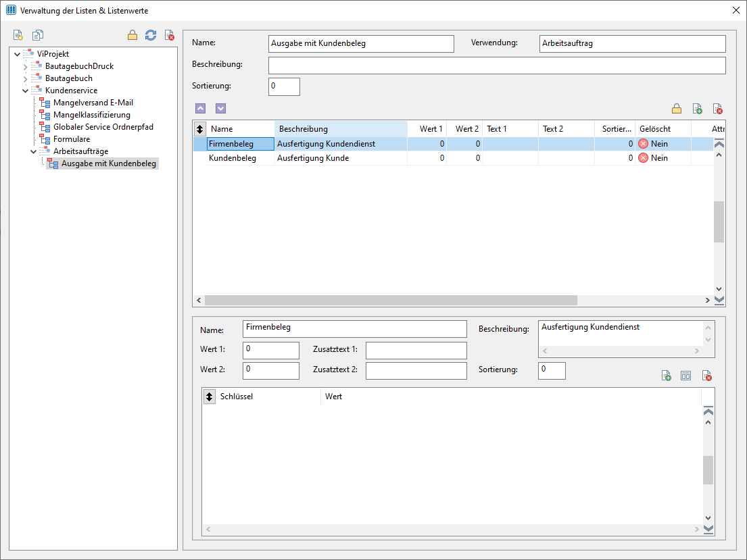This screenshot has width=747, height=560.
Task: Click the Zusatztext 2 input field
Action: [x=416, y=370]
